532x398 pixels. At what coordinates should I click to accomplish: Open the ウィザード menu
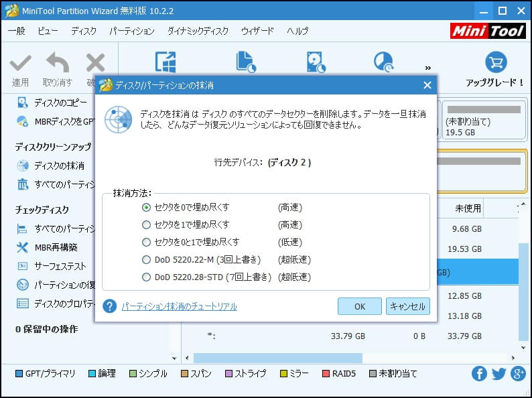pyautogui.click(x=257, y=31)
